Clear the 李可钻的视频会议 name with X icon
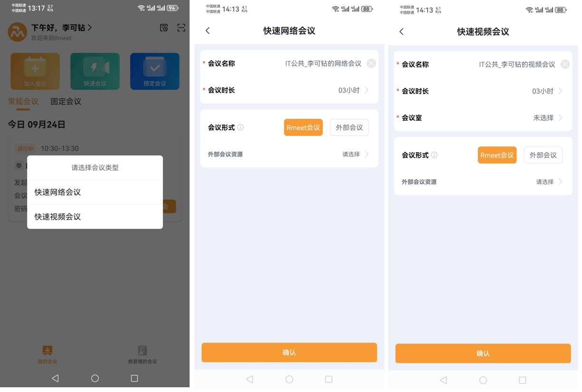The height and width of the screenshot is (392, 582). (565, 65)
